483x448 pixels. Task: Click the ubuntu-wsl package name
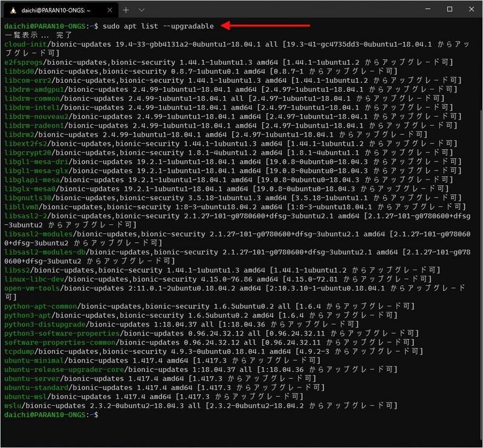(x=25, y=397)
